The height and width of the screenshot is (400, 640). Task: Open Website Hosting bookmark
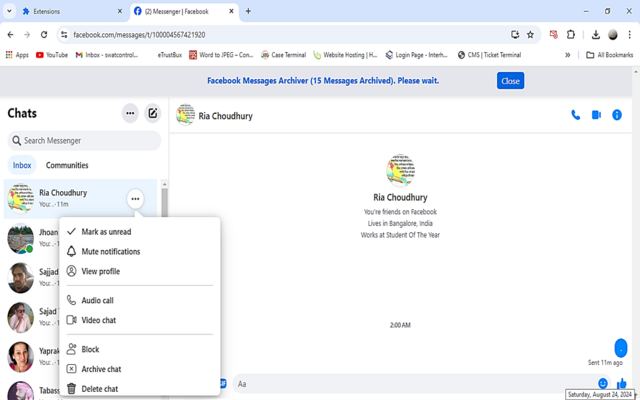pos(345,55)
